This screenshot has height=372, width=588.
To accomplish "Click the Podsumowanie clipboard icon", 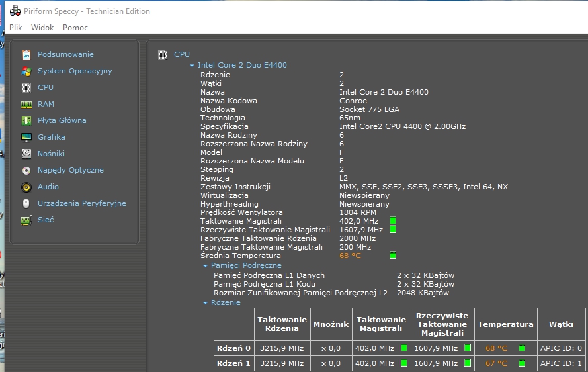I will (x=26, y=55).
